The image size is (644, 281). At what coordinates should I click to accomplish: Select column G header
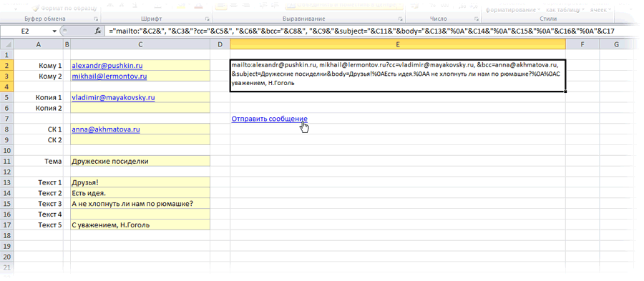click(617, 44)
